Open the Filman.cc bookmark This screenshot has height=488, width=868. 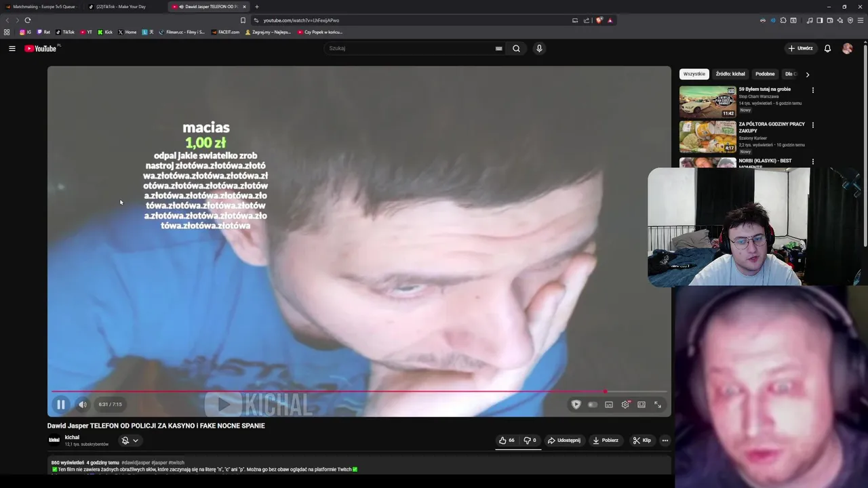pos(182,32)
